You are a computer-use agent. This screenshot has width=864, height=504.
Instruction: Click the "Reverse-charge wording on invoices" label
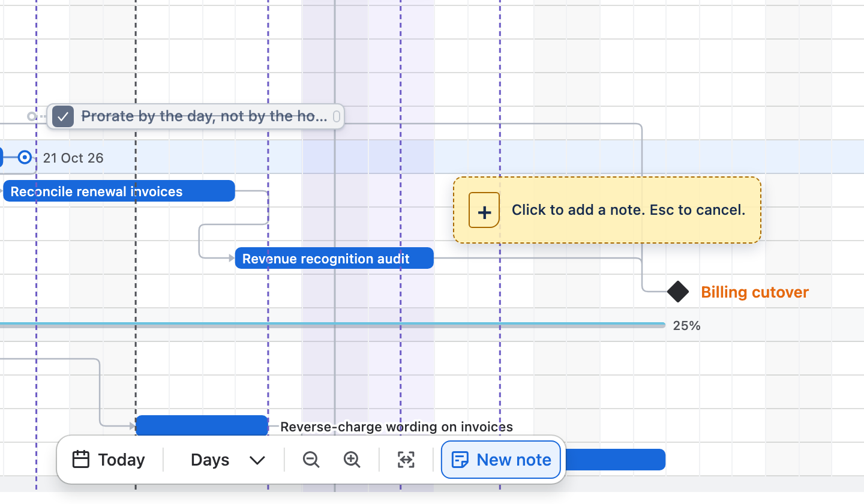pyautogui.click(x=397, y=427)
